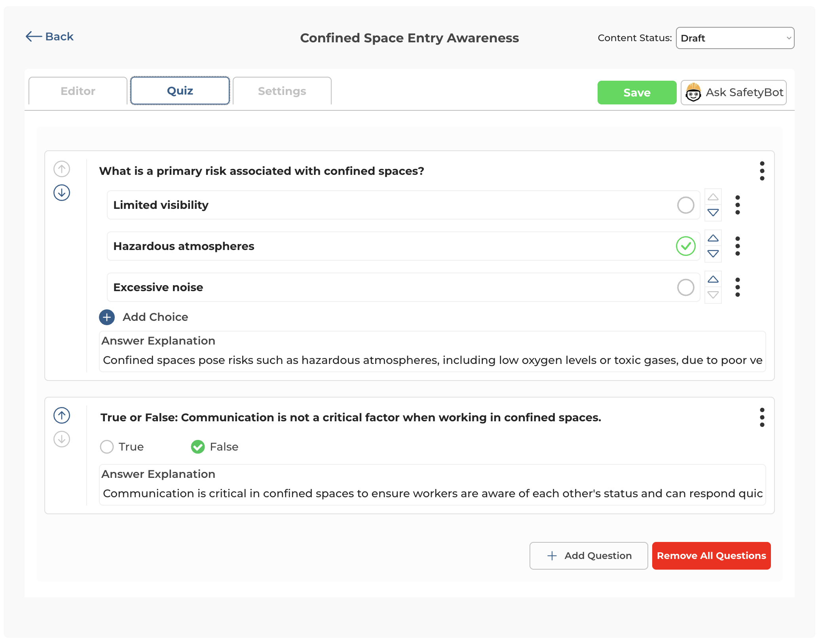
Task: Move the first question down using the arrow
Action: point(61,193)
